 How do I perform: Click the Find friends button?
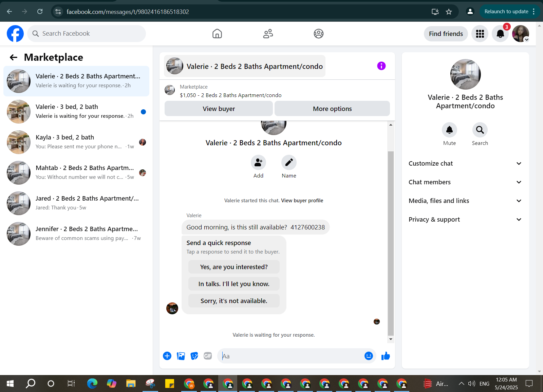(x=446, y=34)
